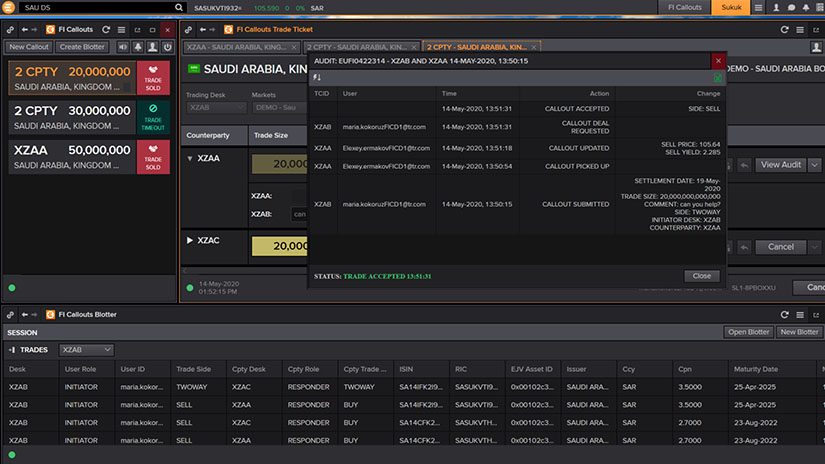Collapse the XZAA counterparty row
Screen dimensions: 825x464
point(191,159)
